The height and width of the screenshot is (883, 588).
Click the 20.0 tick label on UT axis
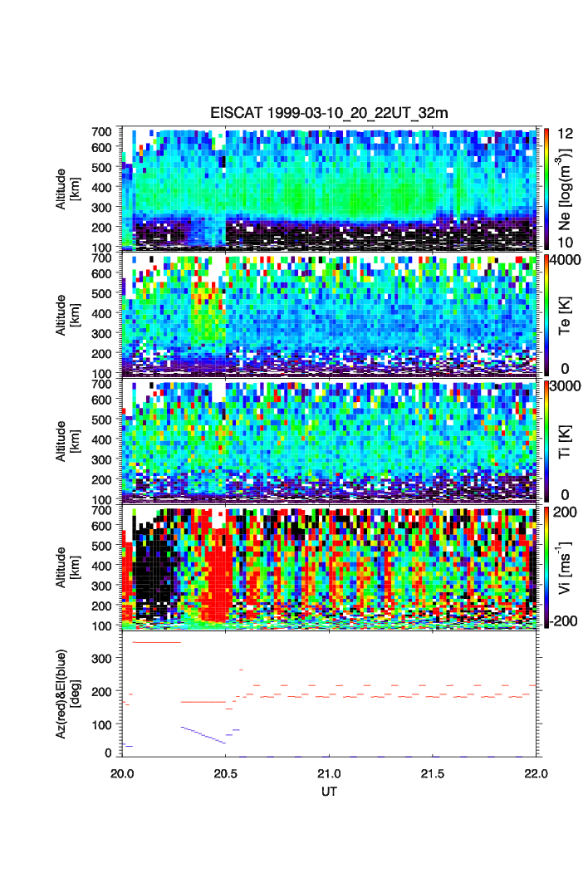[x=122, y=773]
